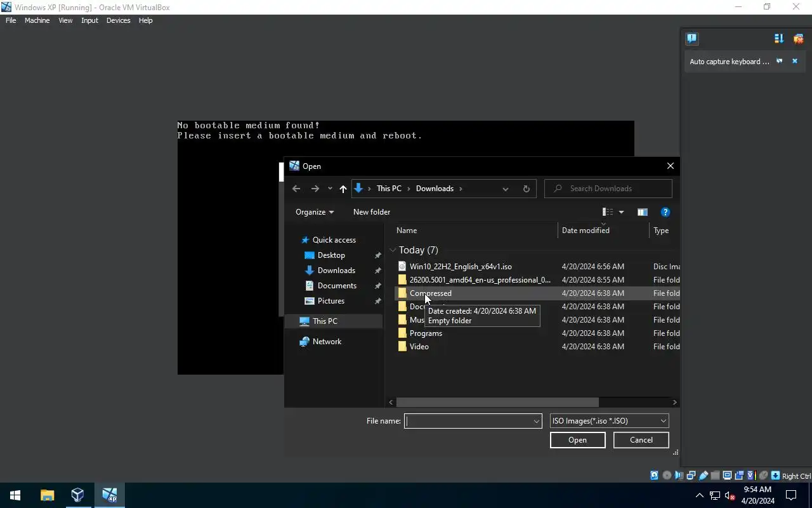This screenshot has width=812, height=508.
Task: Click the USB devices status icon
Action: (x=703, y=476)
